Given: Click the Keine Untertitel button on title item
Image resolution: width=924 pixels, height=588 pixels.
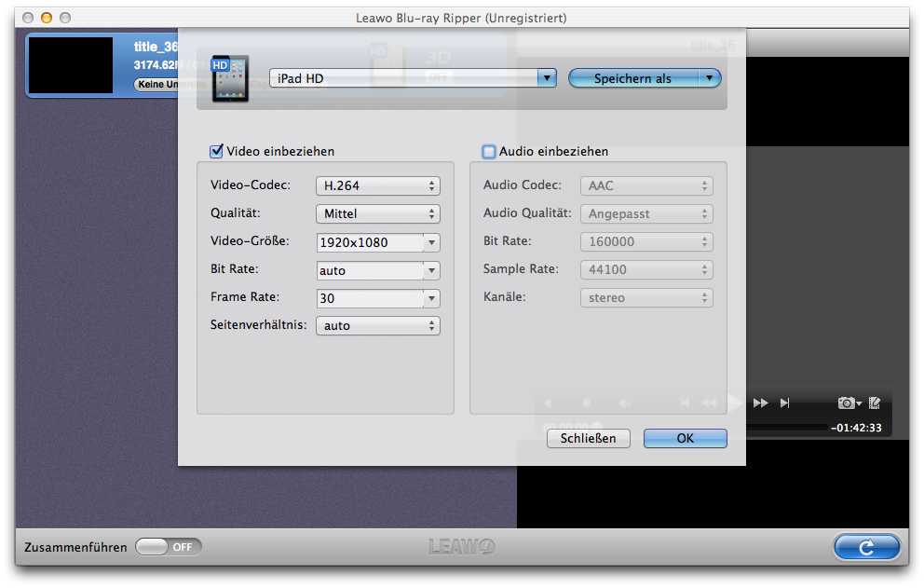Looking at the screenshot, I should pos(156,85).
